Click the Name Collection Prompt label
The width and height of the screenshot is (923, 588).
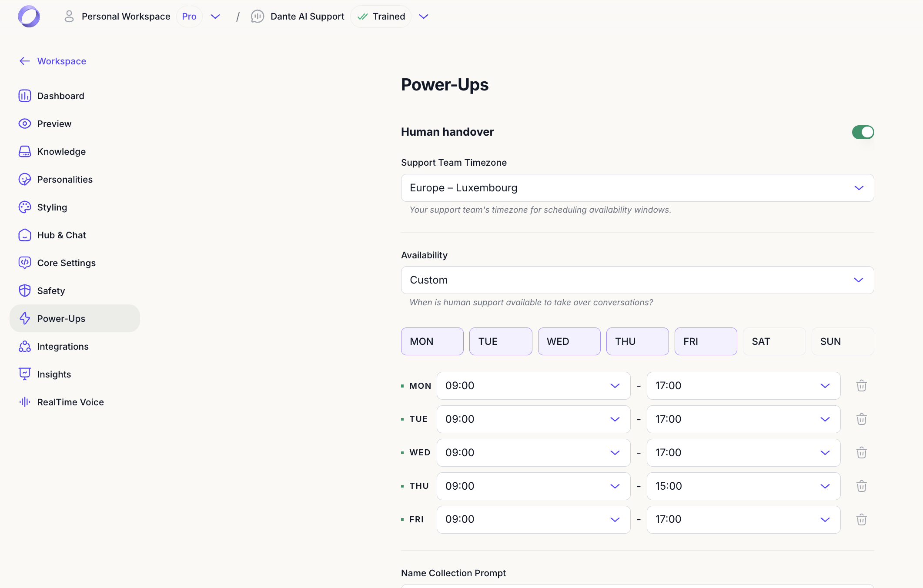coord(453,573)
